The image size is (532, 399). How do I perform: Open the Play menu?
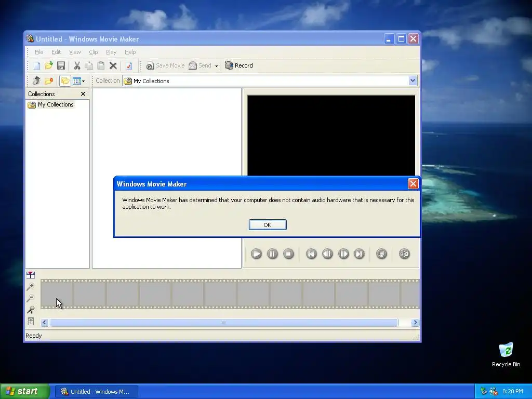111,52
